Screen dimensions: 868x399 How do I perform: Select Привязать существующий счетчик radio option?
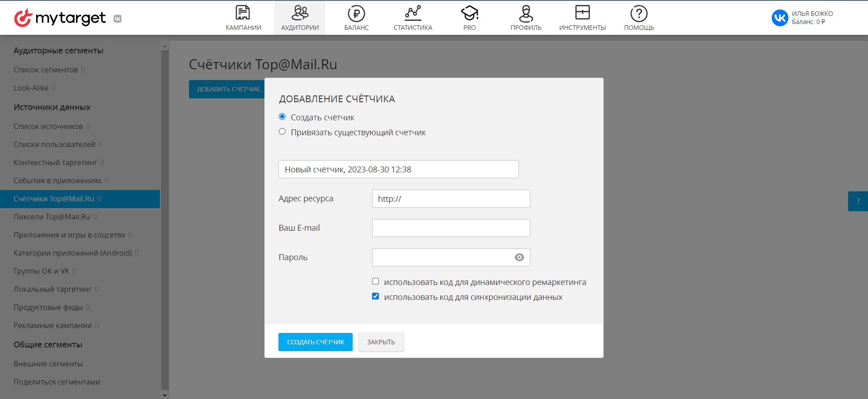282,132
